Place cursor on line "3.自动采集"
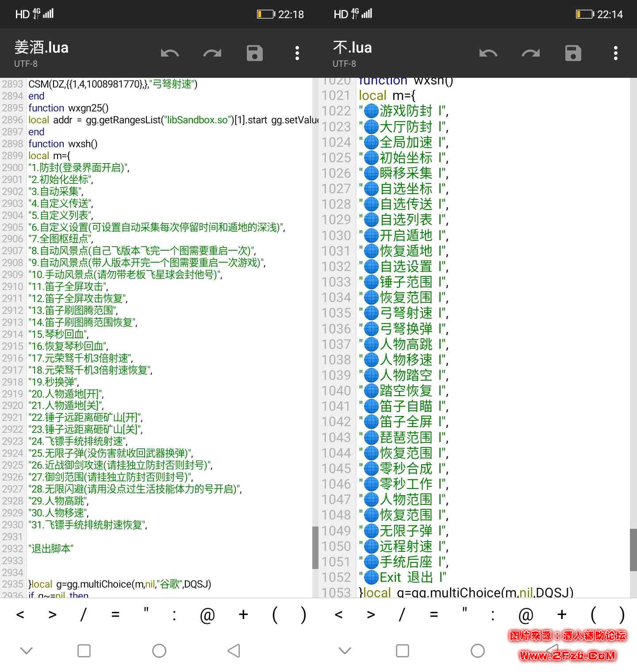The image size is (637, 672). coord(56,191)
